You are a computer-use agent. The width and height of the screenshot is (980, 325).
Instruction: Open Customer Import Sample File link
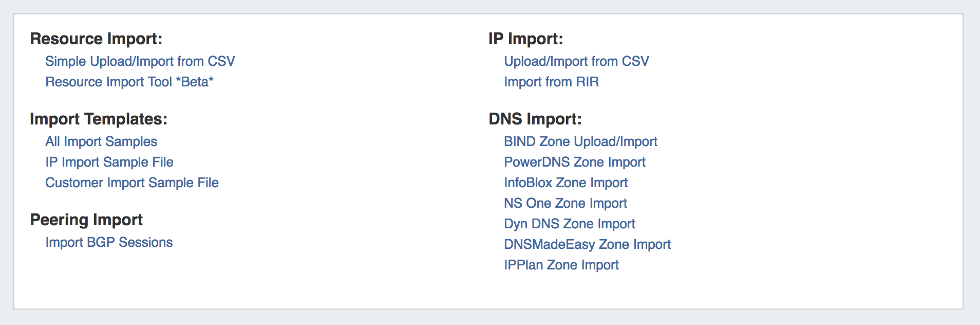tap(131, 183)
